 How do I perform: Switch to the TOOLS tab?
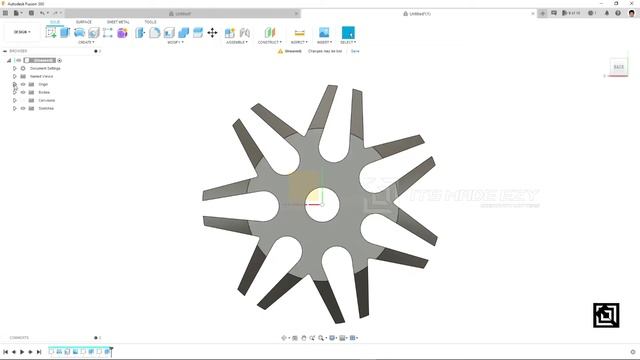point(150,22)
